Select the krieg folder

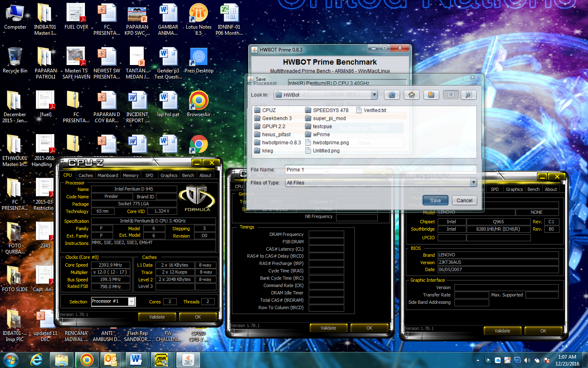pos(263,151)
